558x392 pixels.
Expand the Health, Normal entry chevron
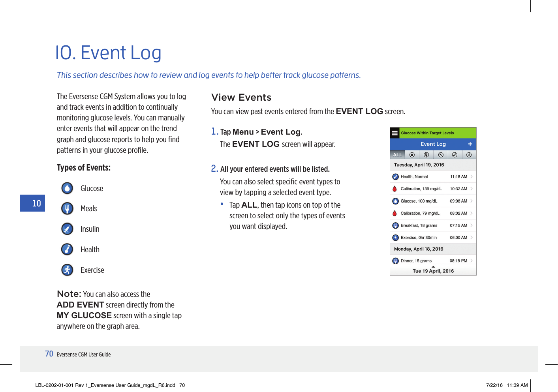472,177
